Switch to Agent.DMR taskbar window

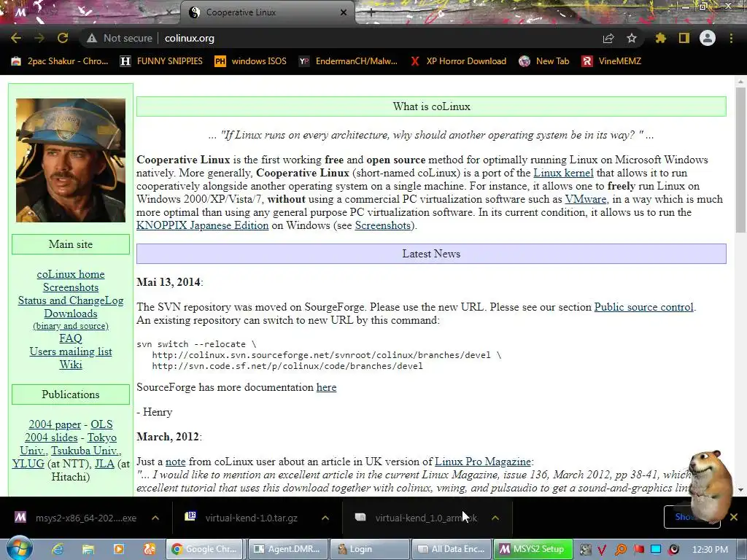287,549
